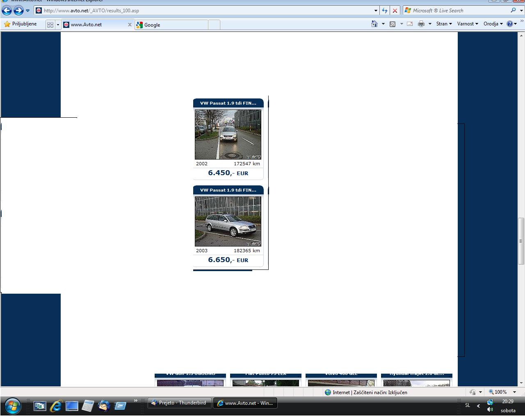Expand hidden Quick Launch items chevron
The image size is (525, 420).
(136, 401)
